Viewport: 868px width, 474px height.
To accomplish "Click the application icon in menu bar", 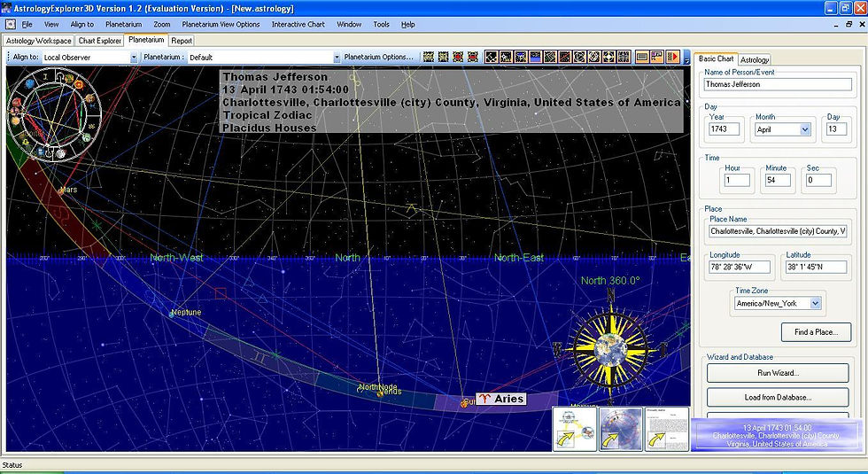I will click(x=11, y=25).
